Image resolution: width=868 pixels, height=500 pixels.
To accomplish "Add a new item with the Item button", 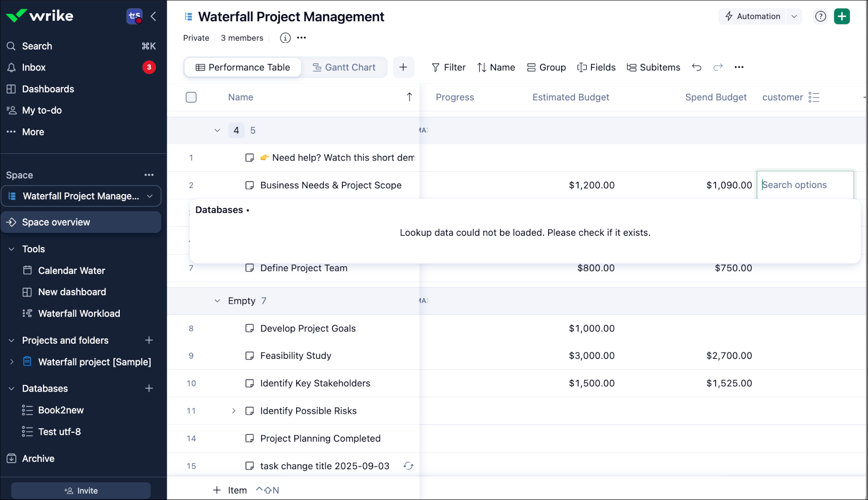I will point(230,489).
